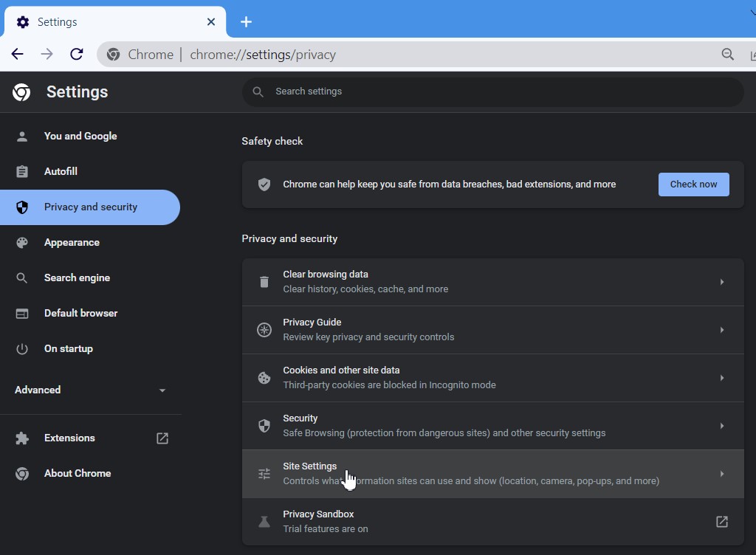Click the Privacy Guide compass icon
756x555 pixels.
pyautogui.click(x=264, y=330)
